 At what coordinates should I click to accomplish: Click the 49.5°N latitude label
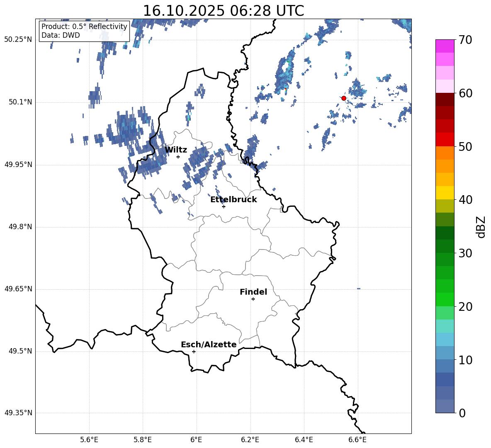pos(20,351)
